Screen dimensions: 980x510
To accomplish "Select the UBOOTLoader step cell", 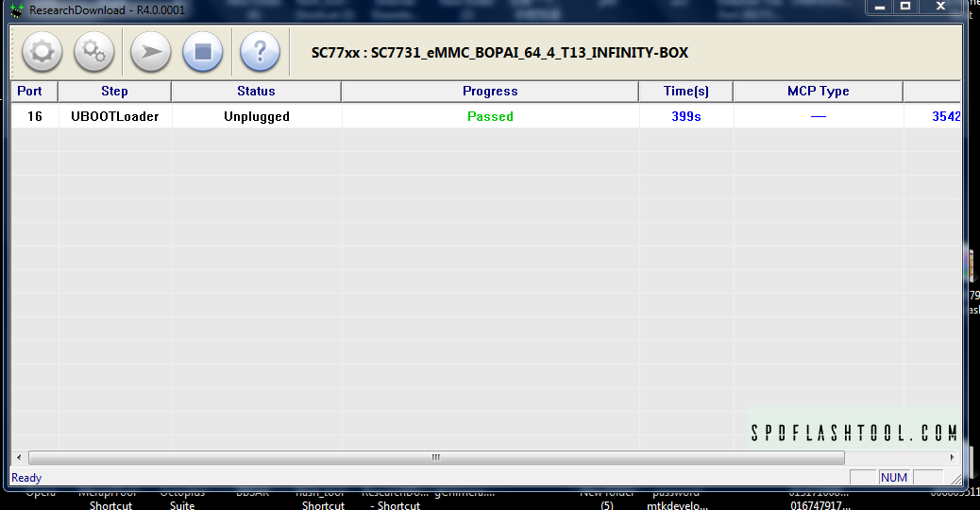I will [115, 116].
